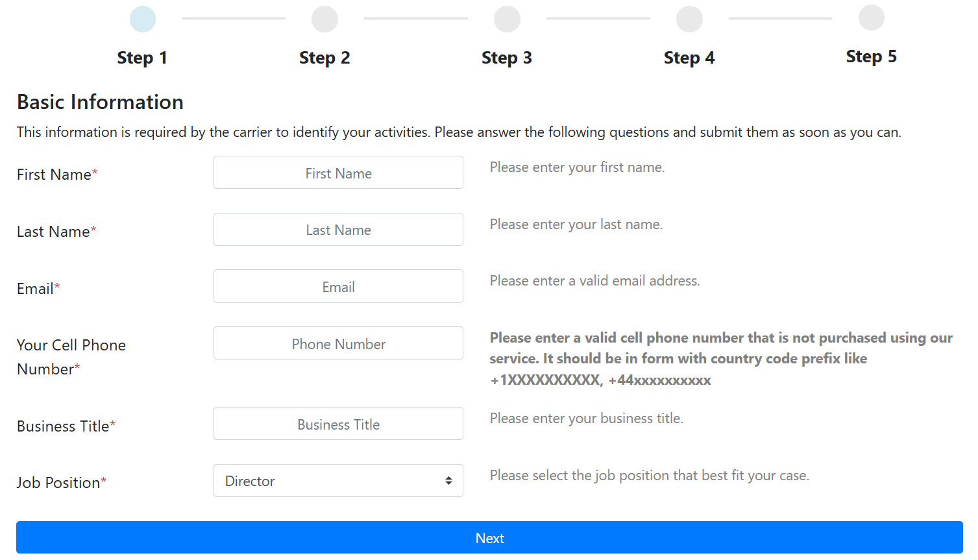Open the Job Position dropdown arrow
The height and width of the screenshot is (560, 978).
pos(448,481)
